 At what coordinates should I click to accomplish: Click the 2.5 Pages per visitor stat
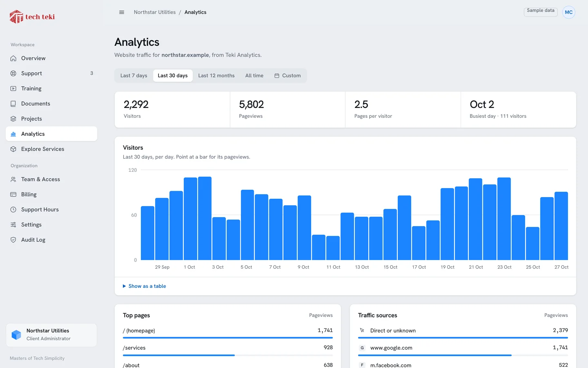click(403, 110)
